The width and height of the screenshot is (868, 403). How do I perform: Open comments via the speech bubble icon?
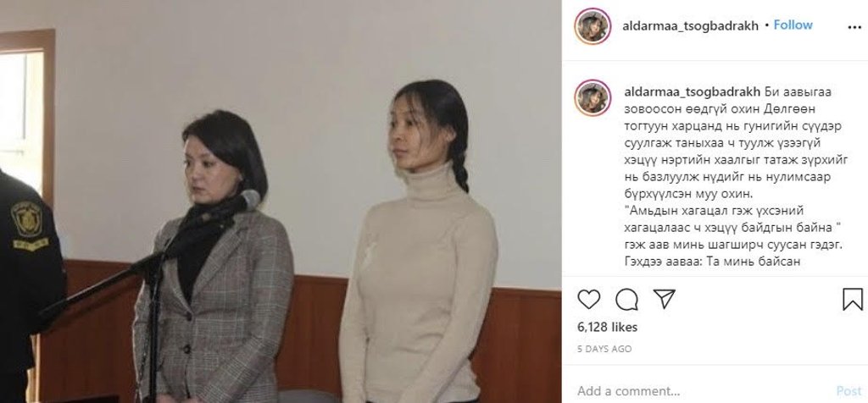(626, 300)
